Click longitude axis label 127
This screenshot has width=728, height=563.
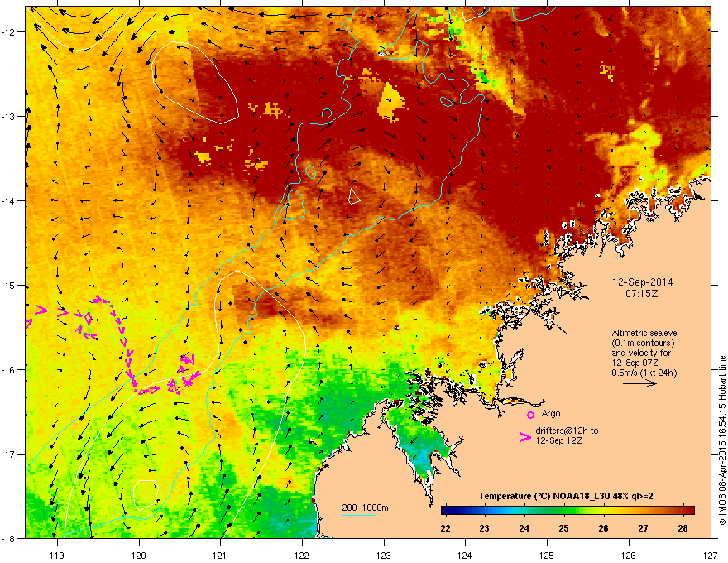tap(711, 555)
